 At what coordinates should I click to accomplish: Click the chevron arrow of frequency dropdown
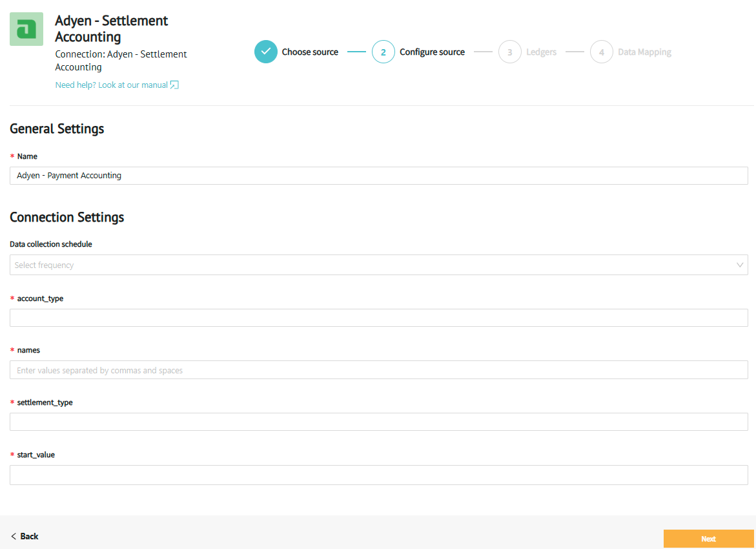click(x=740, y=265)
